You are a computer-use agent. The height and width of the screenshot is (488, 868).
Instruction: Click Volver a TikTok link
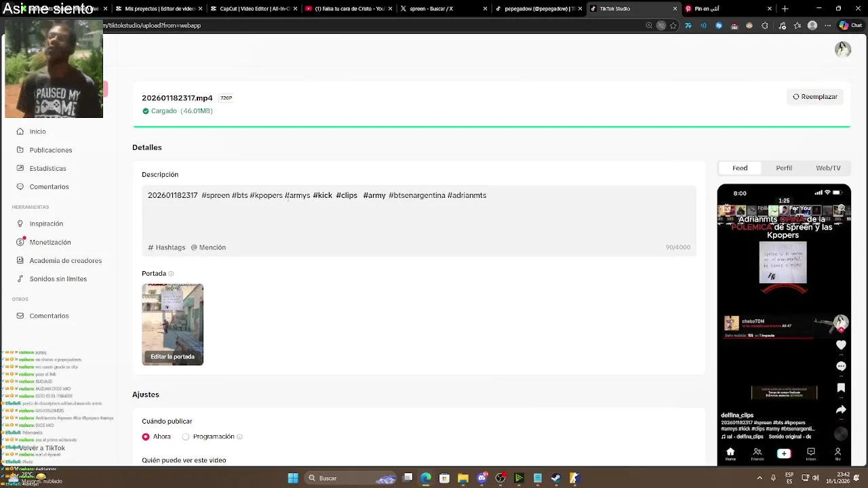(x=42, y=448)
